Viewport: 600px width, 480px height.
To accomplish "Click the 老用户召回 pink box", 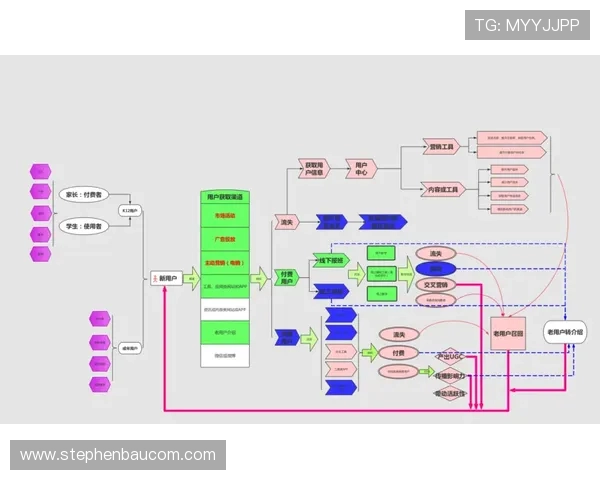I will click(509, 332).
